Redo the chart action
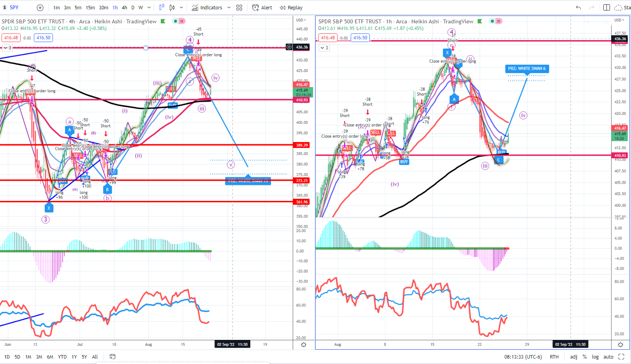 click(x=592, y=7)
